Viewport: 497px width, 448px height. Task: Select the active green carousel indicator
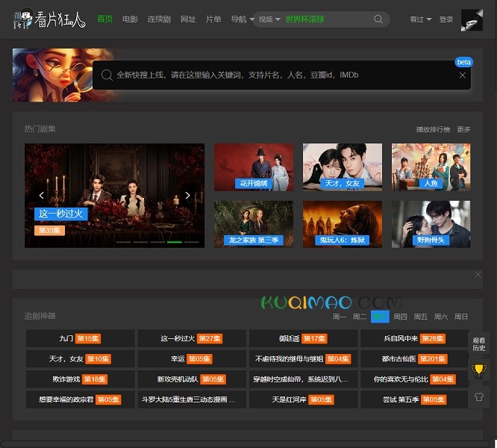pyautogui.click(x=175, y=242)
